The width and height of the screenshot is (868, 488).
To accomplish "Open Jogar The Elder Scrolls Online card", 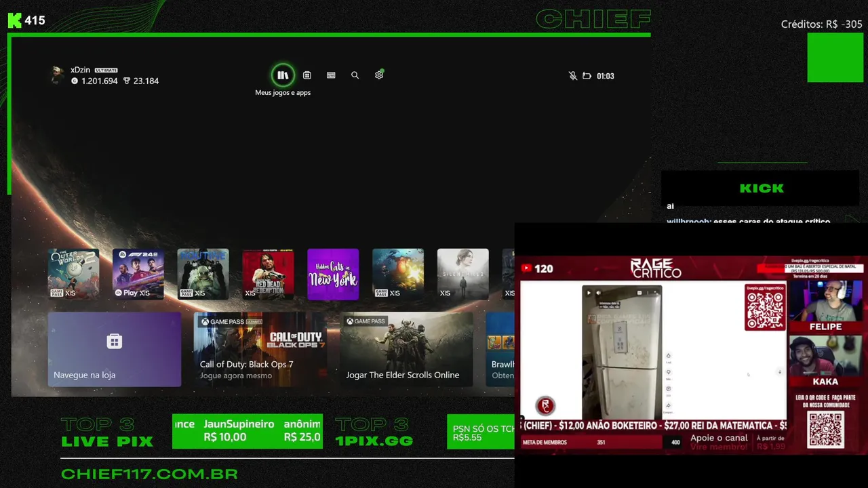I will 406,349.
